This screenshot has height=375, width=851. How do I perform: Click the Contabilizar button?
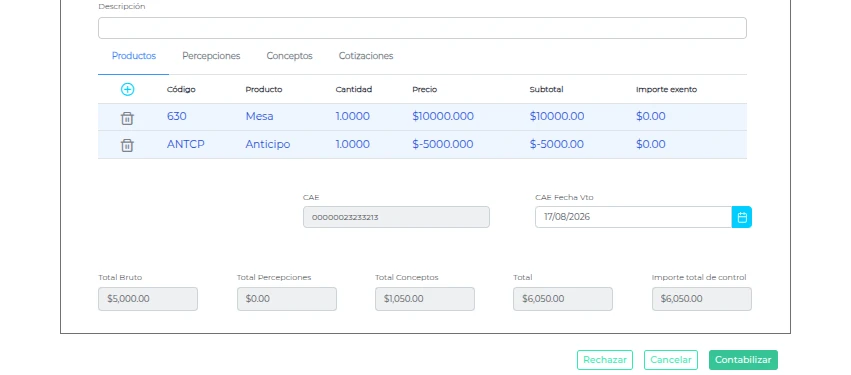[743, 360]
